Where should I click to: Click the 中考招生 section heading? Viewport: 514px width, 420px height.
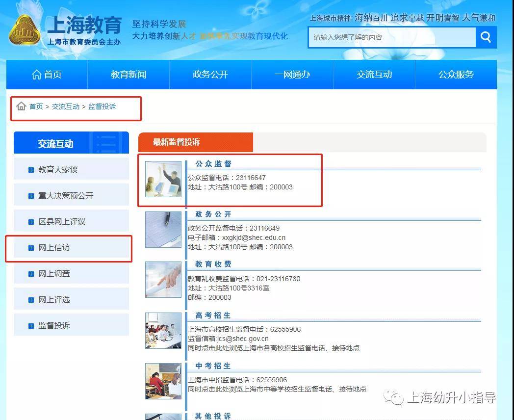213,366
